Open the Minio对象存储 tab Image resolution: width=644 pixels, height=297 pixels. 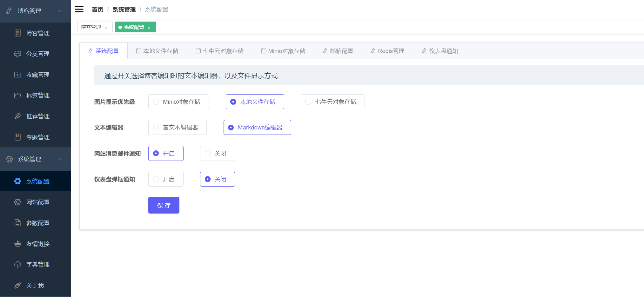coord(283,51)
